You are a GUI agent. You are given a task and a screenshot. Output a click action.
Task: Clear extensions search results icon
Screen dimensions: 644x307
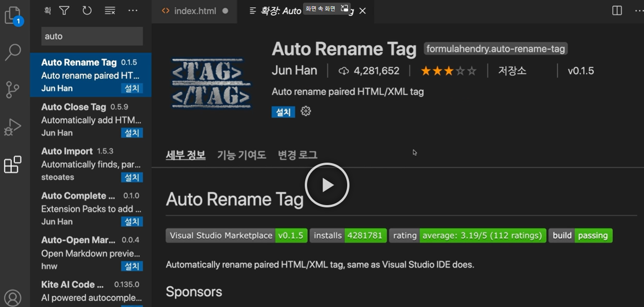[x=110, y=11]
